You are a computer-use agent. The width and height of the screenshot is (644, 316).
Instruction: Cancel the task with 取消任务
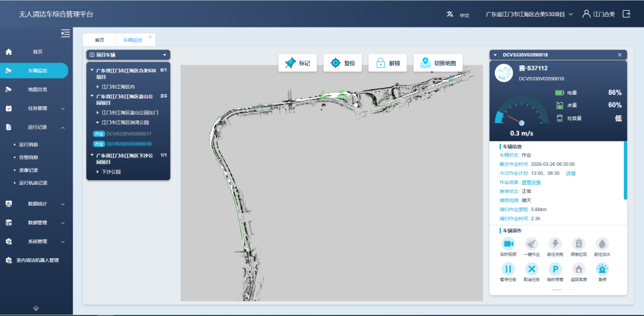(x=531, y=269)
